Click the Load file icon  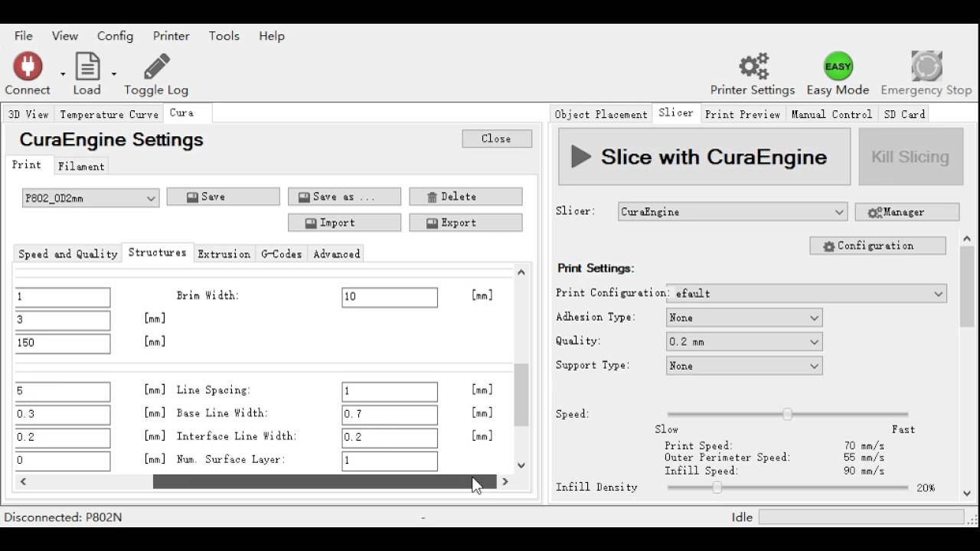pos(87,66)
